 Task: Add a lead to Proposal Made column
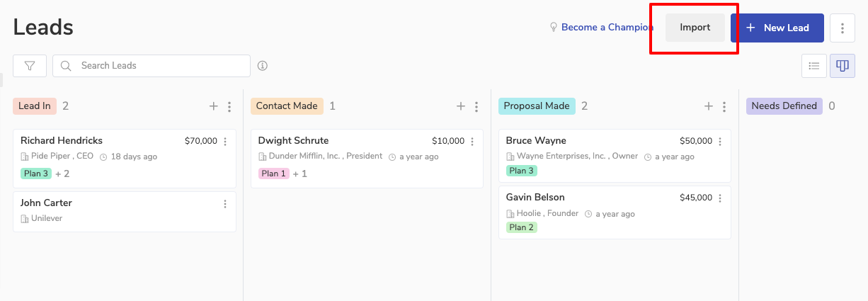[708, 106]
